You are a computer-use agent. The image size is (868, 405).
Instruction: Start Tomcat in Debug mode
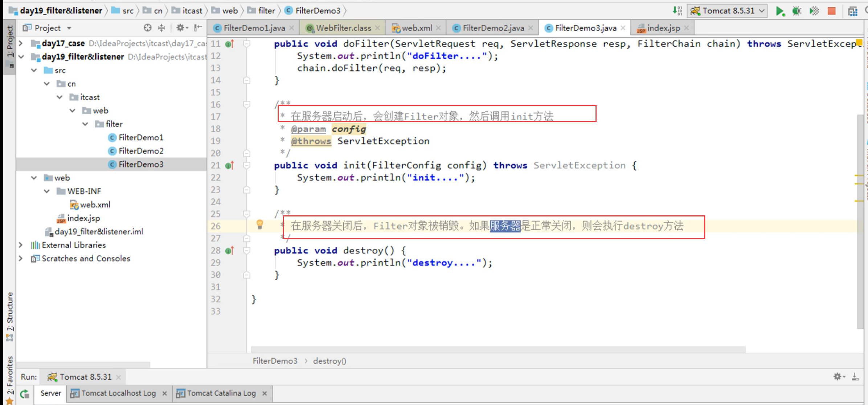tap(797, 11)
